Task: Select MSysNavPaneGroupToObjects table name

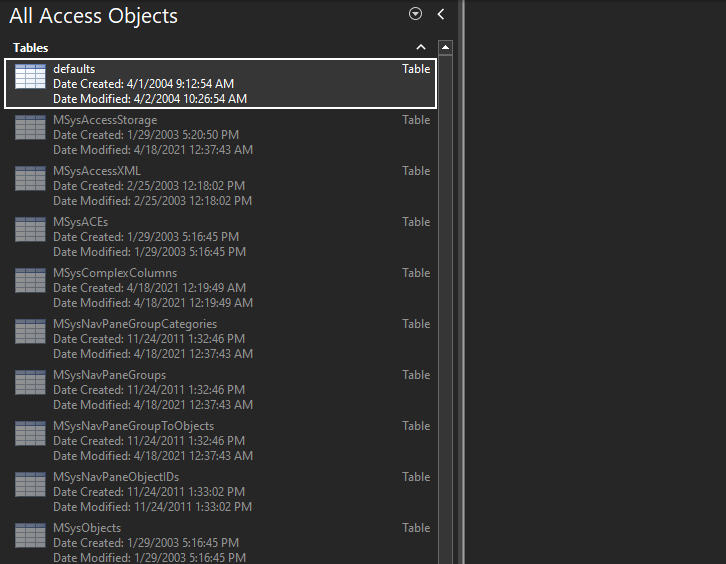Action: coord(133,426)
